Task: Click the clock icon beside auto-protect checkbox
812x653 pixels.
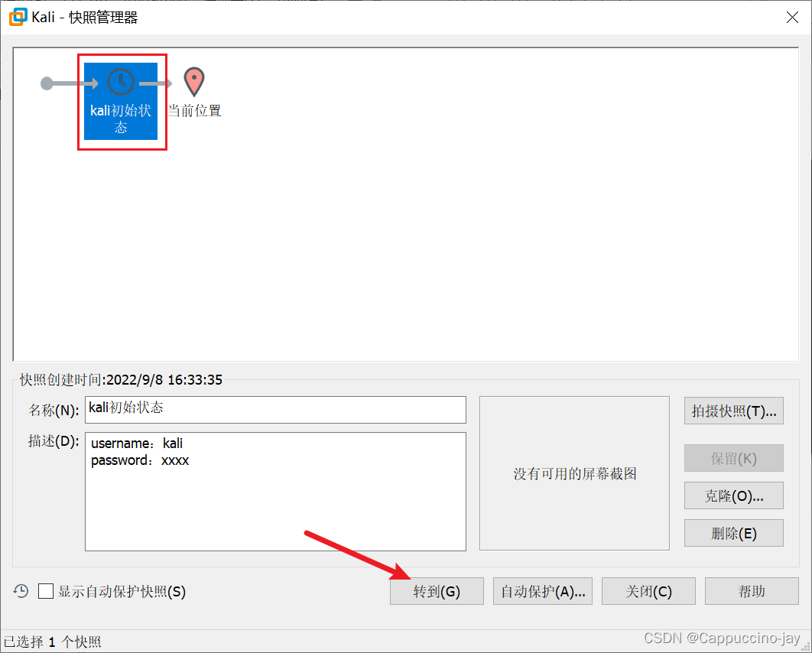Action: point(21,591)
